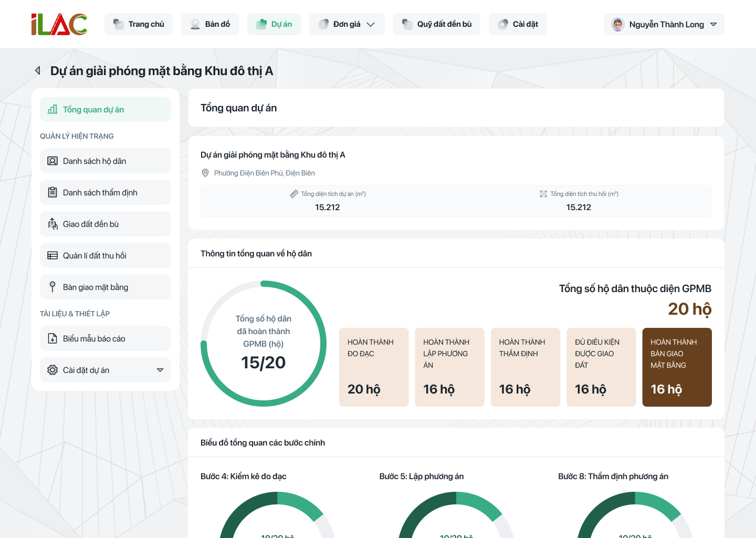756x538 pixels.
Task: Click the user avatar of Nguyễn Thành Long
Action: click(618, 24)
